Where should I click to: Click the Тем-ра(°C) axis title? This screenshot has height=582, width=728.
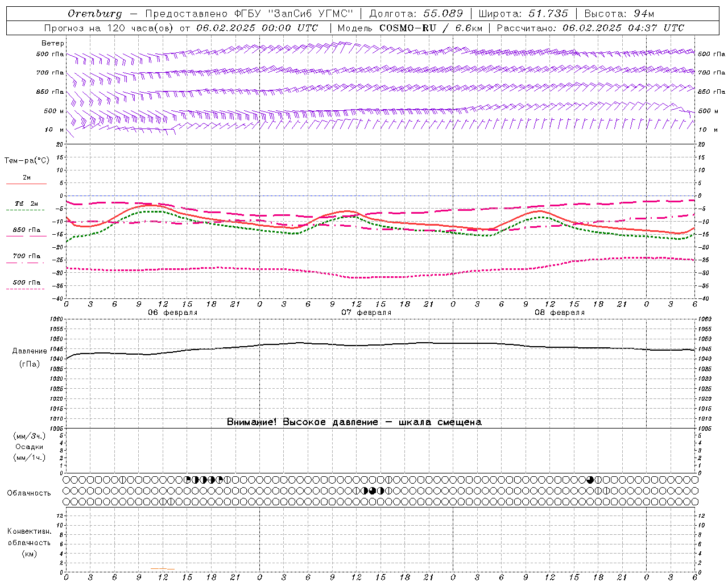pyautogui.click(x=27, y=161)
